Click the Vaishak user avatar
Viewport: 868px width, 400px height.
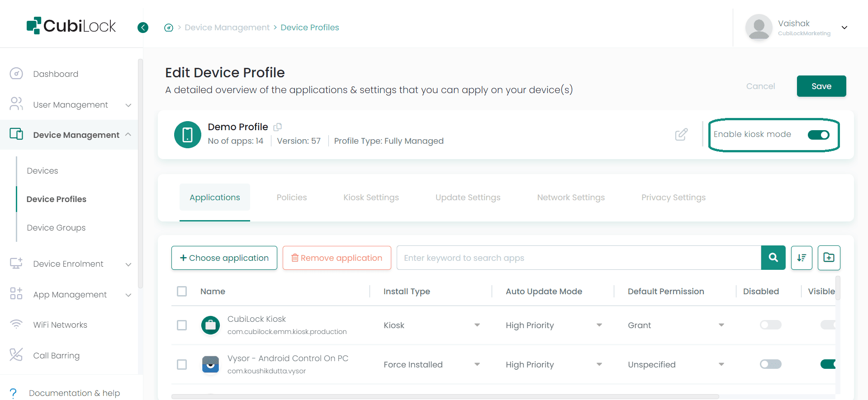point(759,27)
